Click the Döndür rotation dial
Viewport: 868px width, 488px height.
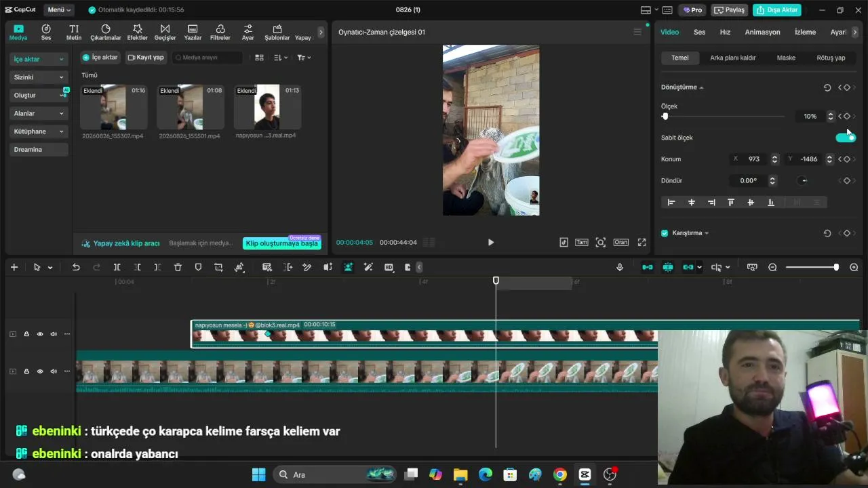(803, 181)
